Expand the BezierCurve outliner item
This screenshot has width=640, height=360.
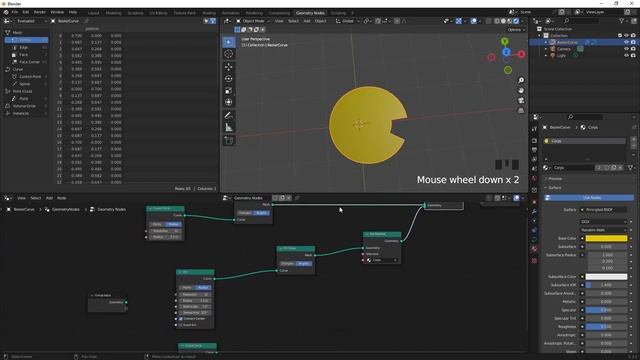(x=546, y=42)
